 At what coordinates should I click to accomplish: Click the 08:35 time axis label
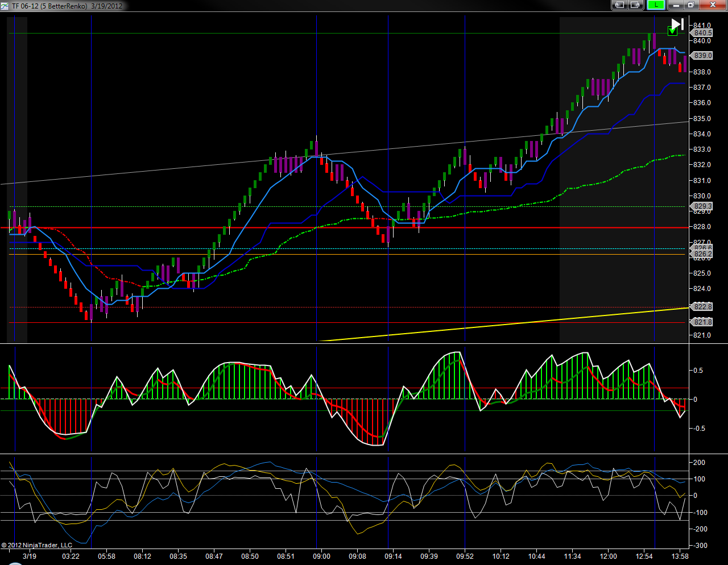click(x=178, y=556)
